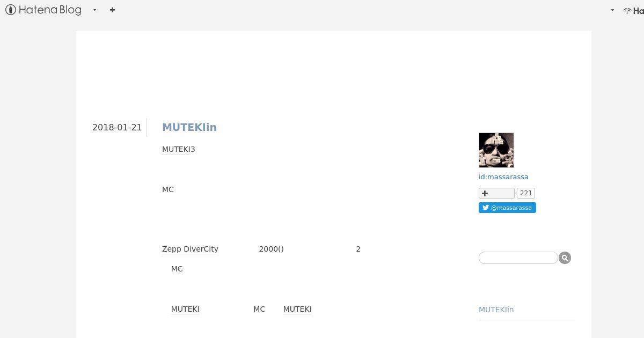Screen dimensions: 644x338
Task: Focus the blog search input field
Action: click(518, 258)
